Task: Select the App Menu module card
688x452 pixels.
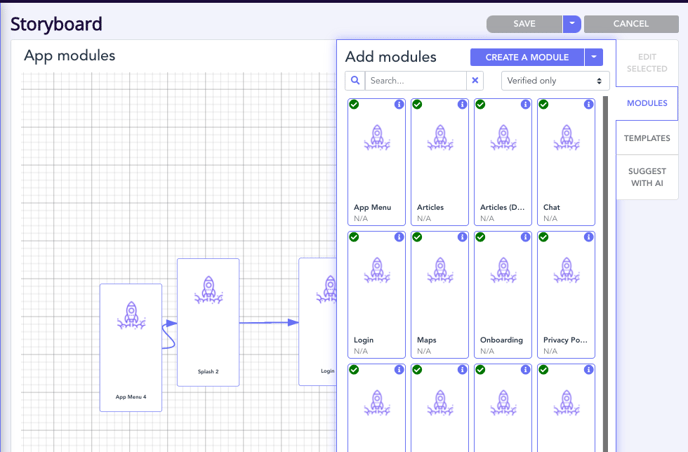Action: pos(376,162)
